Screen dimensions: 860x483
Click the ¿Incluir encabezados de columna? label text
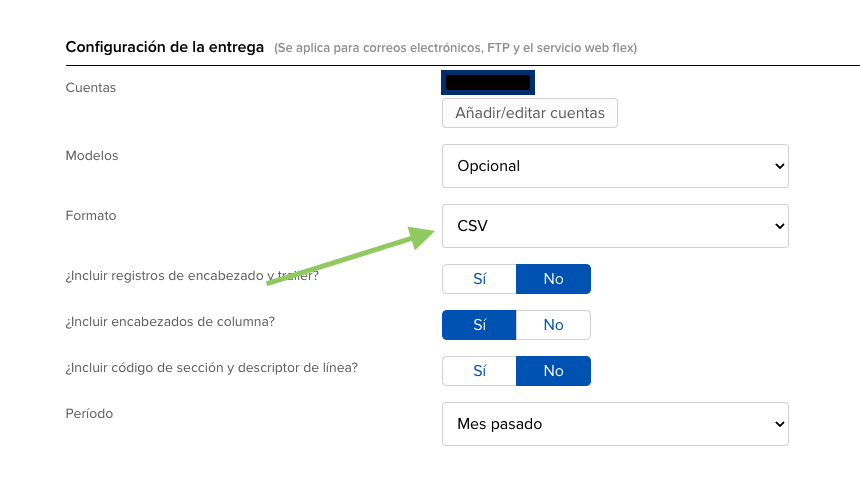170,322
